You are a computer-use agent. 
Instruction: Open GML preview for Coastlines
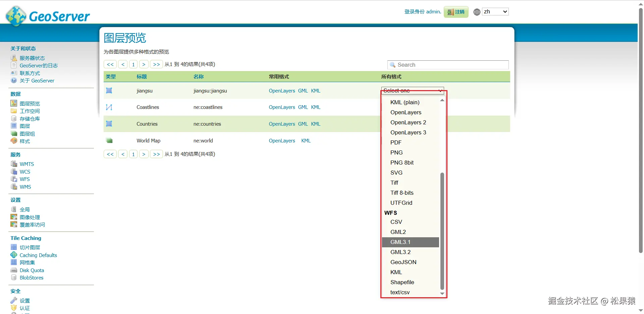(x=303, y=107)
